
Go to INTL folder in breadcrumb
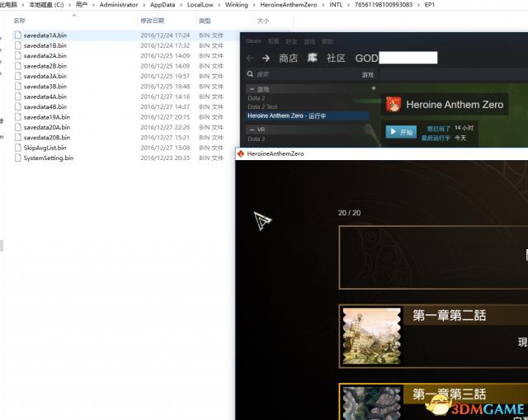tap(336, 5)
